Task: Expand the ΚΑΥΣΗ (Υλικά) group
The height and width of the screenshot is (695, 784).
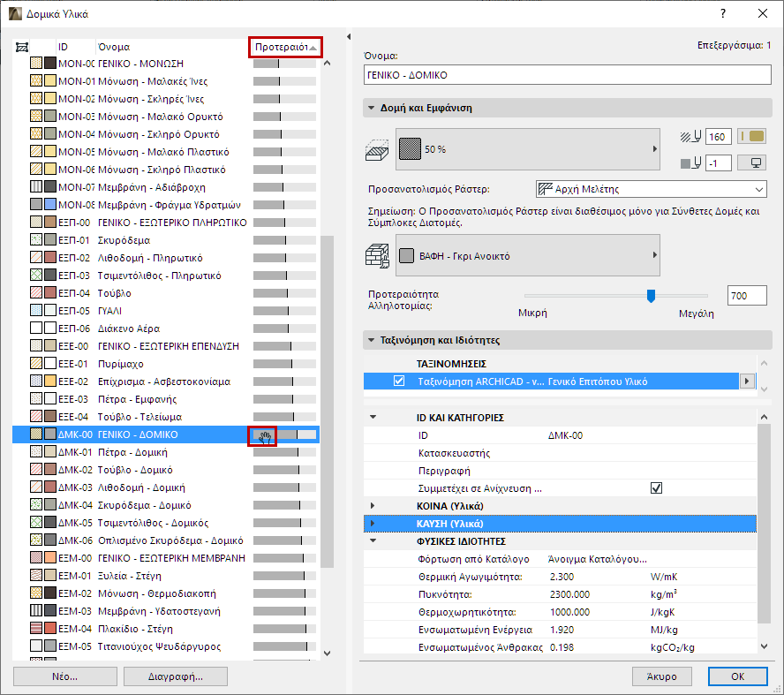Action: pos(373,524)
